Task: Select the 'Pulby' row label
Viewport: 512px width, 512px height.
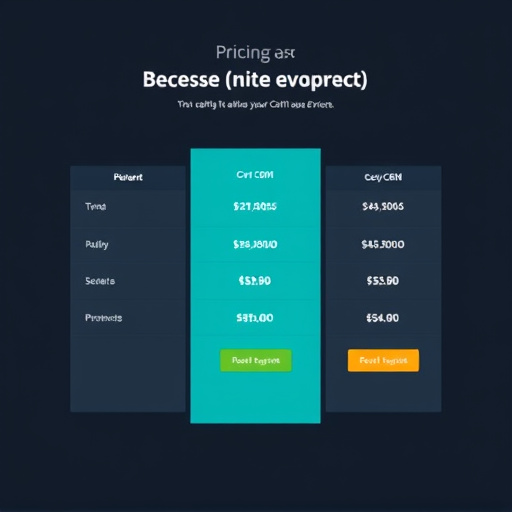Action: click(x=97, y=245)
